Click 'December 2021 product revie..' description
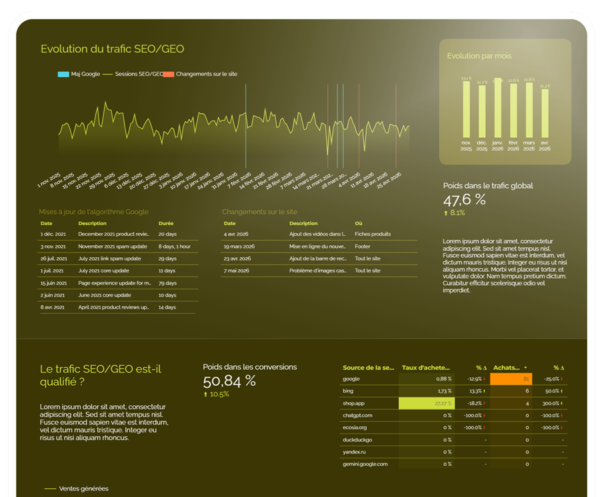 pyautogui.click(x=114, y=234)
